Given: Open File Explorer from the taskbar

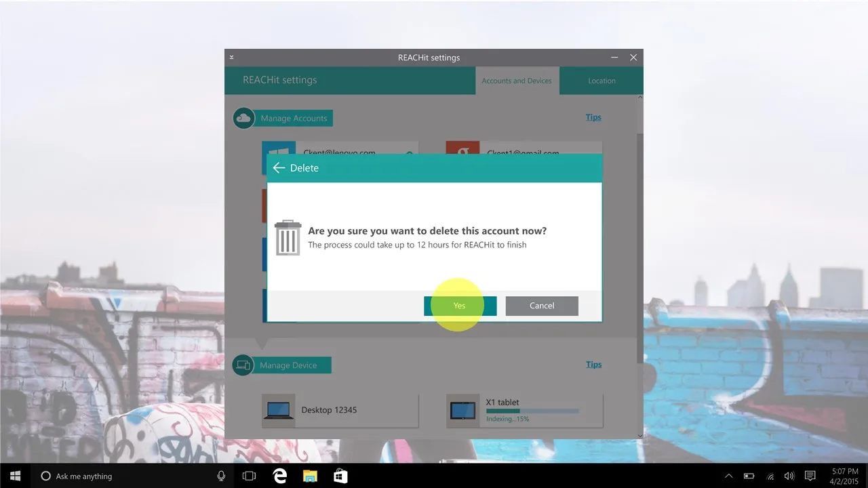Looking at the screenshot, I should [310, 476].
